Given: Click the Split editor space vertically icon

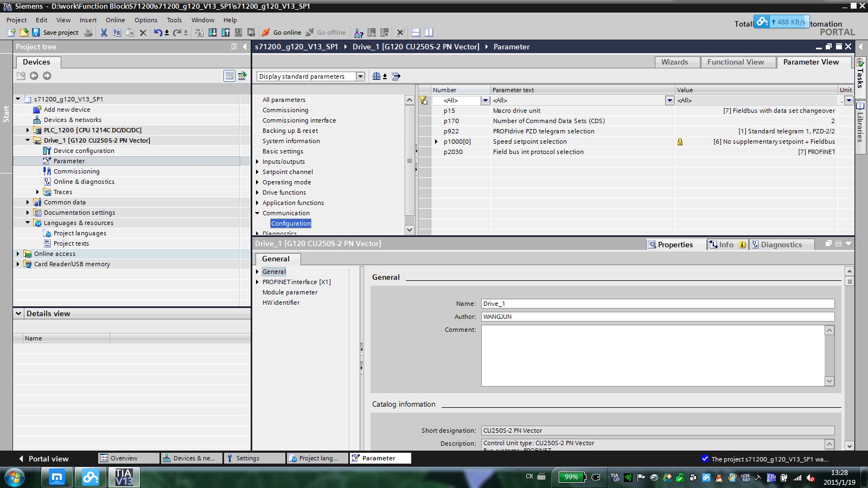Looking at the screenshot, I should [429, 33].
